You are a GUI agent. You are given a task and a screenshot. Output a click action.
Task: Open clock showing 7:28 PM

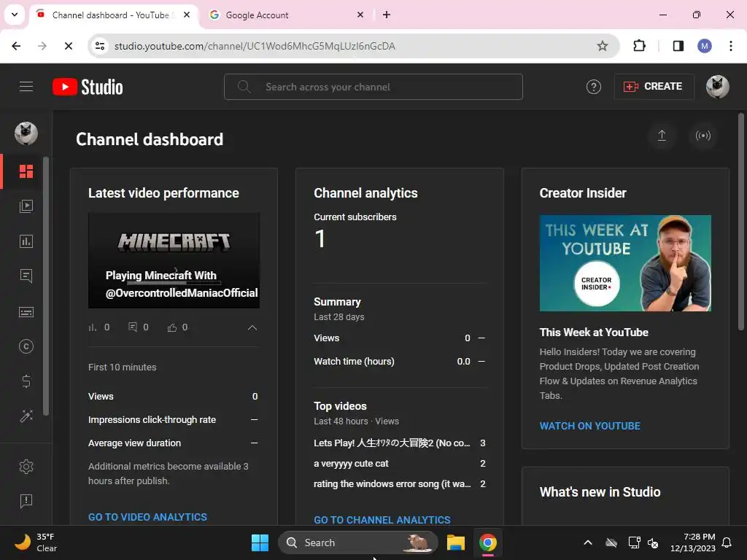click(693, 542)
